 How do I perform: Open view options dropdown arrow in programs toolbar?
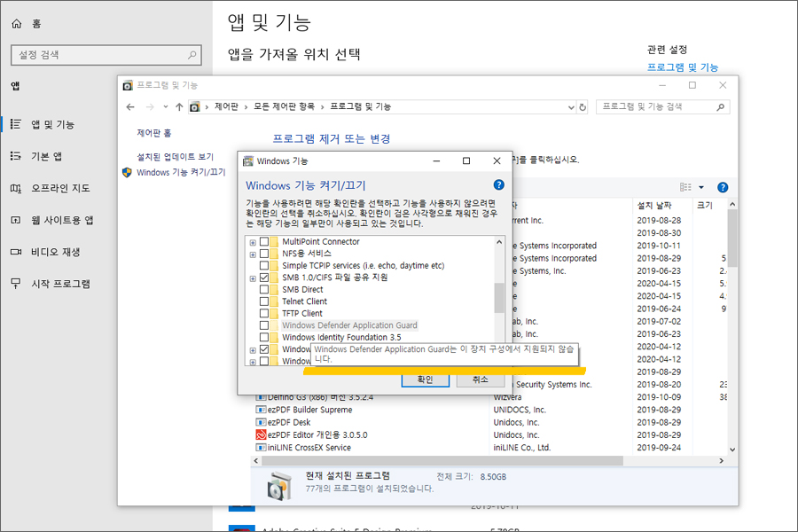pyautogui.click(x=701, y=187)
